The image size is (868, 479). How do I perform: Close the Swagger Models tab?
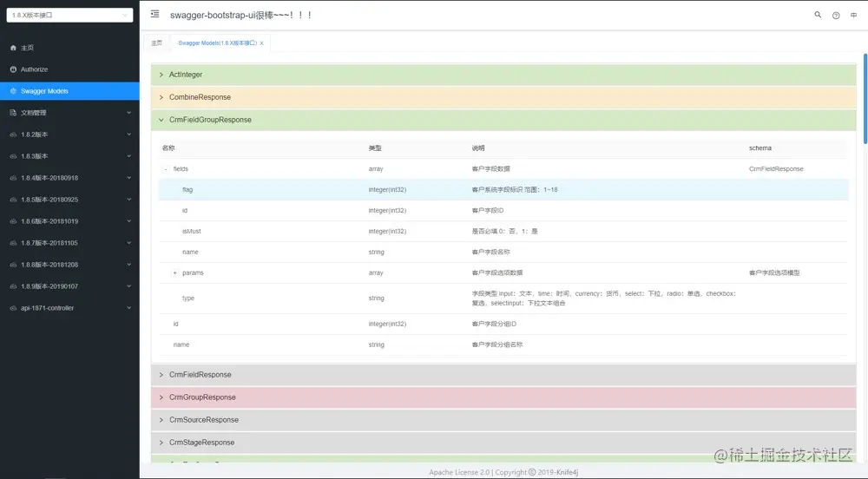tap(262, 43)
